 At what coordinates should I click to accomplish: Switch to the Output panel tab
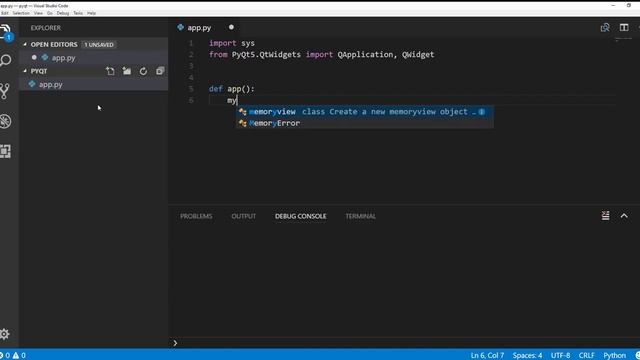click(244, 216)
